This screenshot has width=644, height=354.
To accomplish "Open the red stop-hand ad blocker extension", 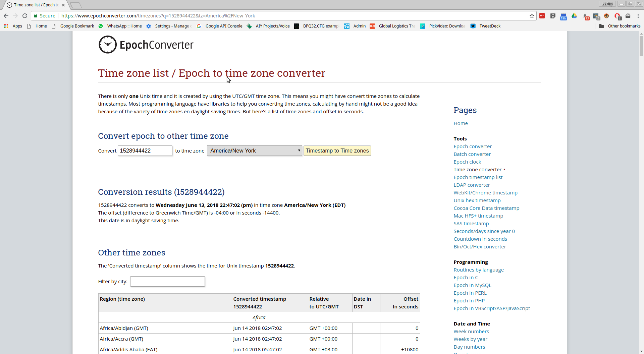I will tap(617, 16).
